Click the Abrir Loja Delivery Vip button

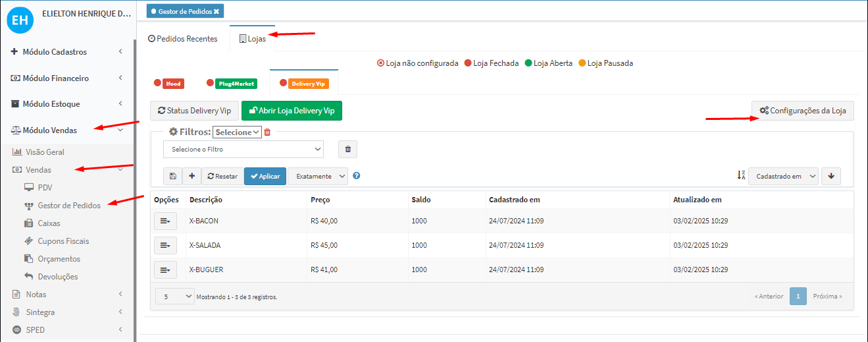coord(292,111)
